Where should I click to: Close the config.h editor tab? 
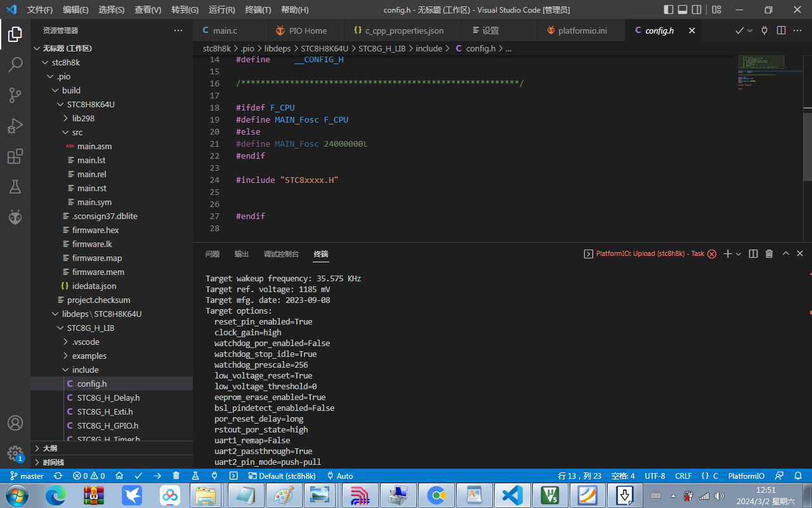coord(692,30)
